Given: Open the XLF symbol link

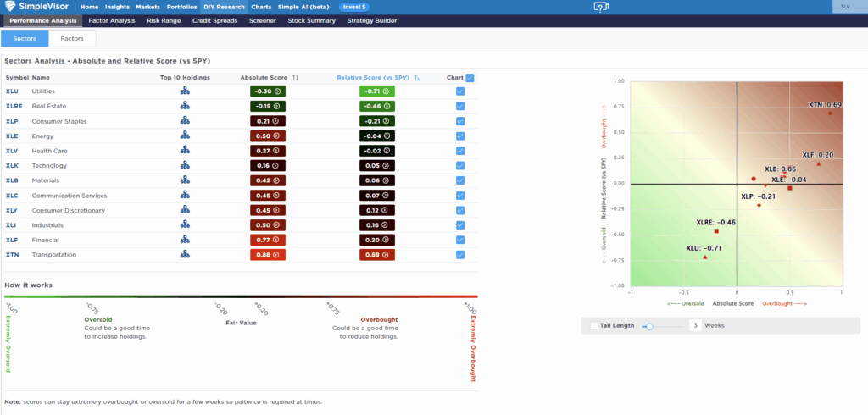Looking at the screenshot, I should (x=12, y=241).
